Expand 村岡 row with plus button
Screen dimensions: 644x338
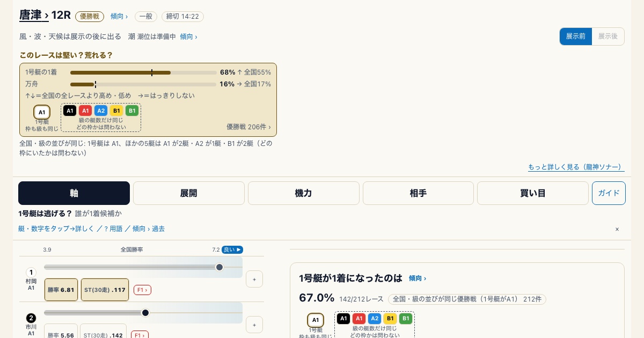click(254, 279)
